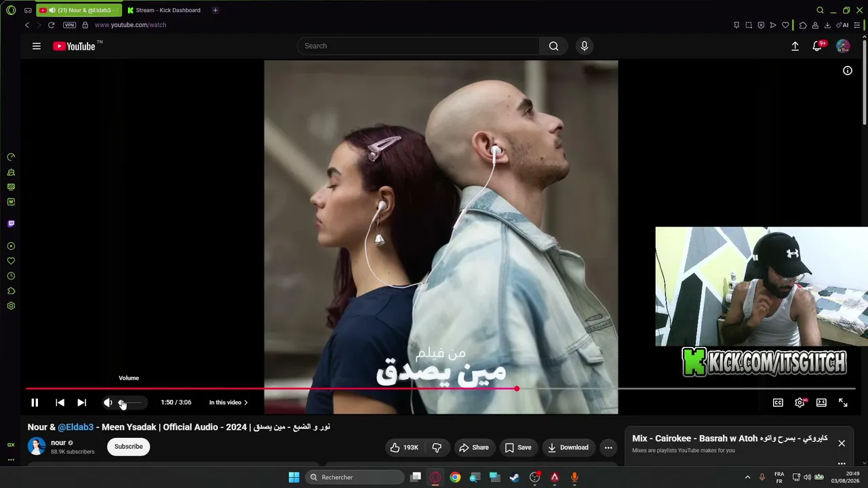Show hidden system tray icons
Viewport: 868px width, 488px height.
pyautogui.click(x=747, y=477)
